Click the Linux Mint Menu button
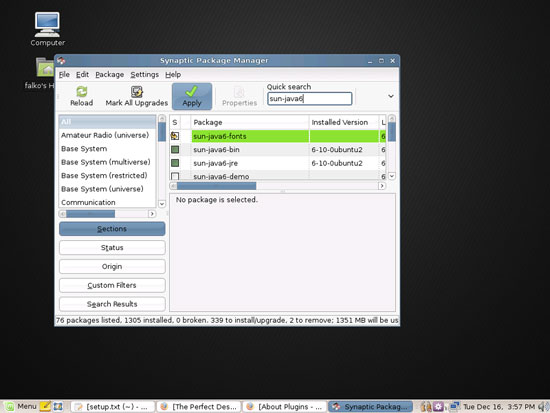Screen dimensions: 550x413 click(x=21, y=406)
